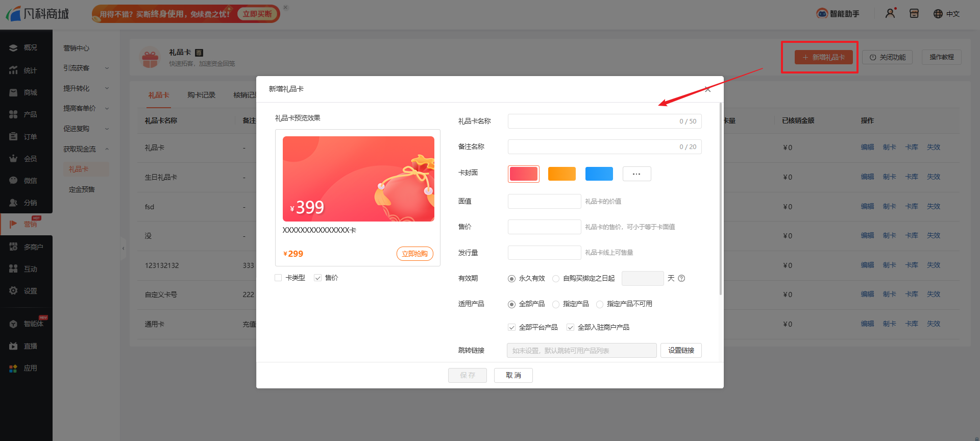Choose the blue card cover swatch
This screenshot has height=441, width=980.
[599, 174]
